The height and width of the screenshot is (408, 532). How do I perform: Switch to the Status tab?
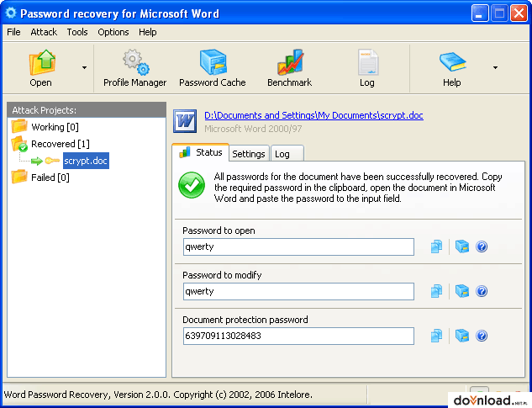pos(201,152)
